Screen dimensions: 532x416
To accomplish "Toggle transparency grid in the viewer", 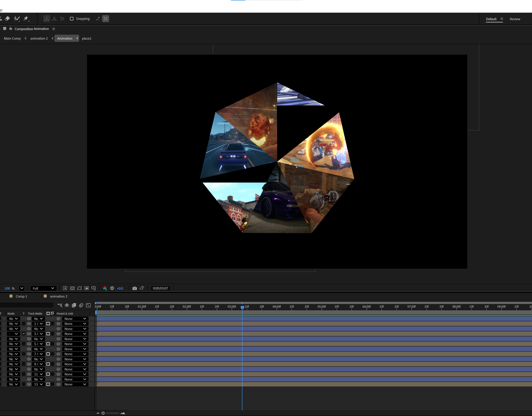I will click(72, 288).
